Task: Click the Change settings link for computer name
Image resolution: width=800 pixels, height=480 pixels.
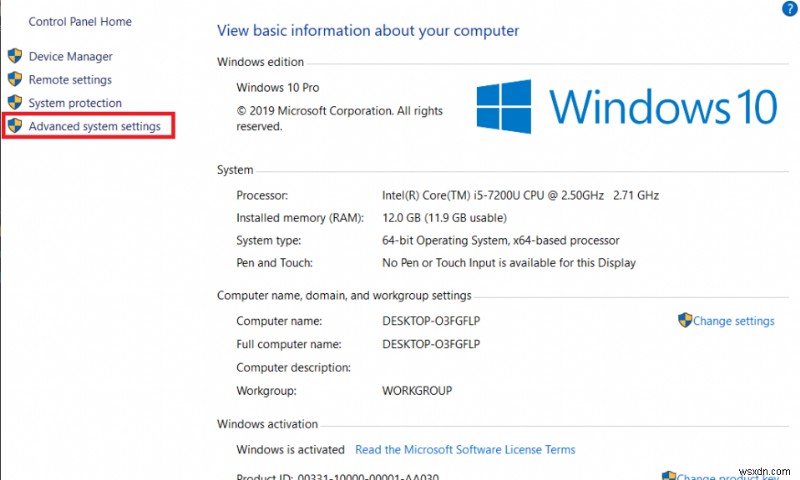Action: pyautogui.click(x=734, y=321)
